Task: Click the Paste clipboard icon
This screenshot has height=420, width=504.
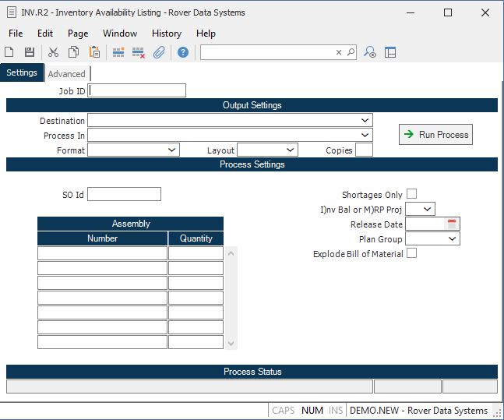Action: coord(94,52)
